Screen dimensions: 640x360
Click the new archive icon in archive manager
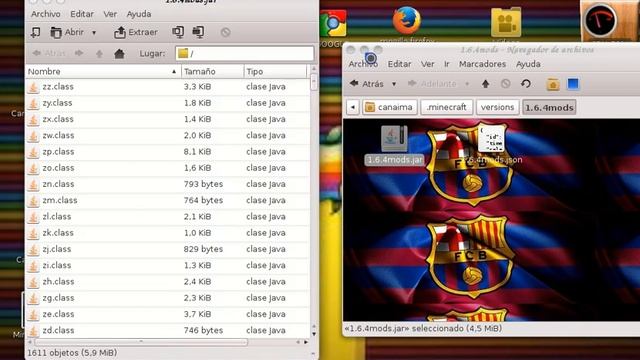tap(36, 32)
